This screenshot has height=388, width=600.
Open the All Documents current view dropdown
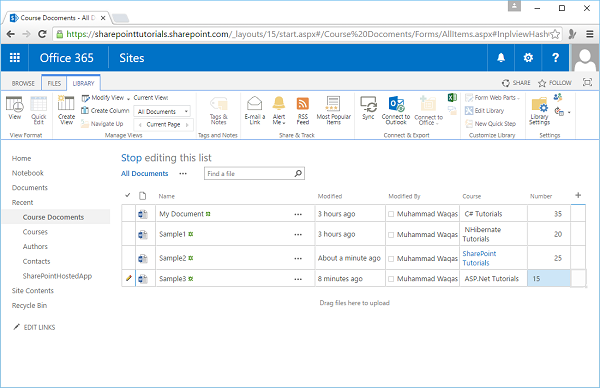pyautogui.click(x=163, y=111)
